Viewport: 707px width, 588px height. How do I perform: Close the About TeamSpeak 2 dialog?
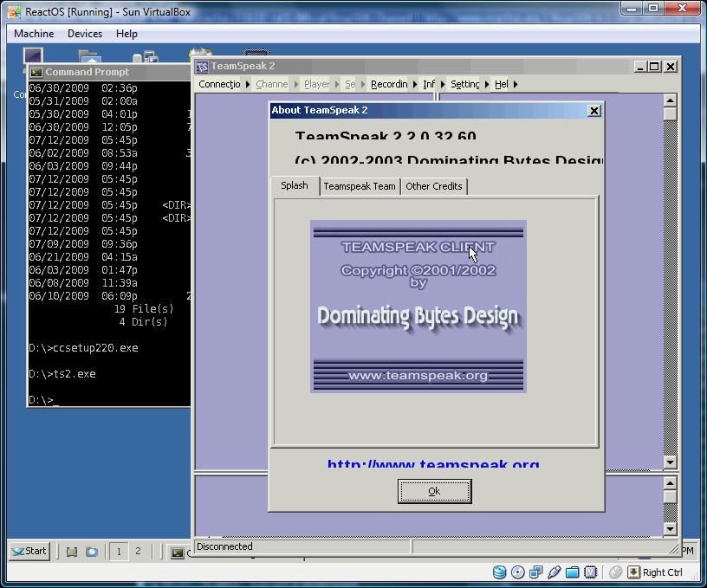593,111
